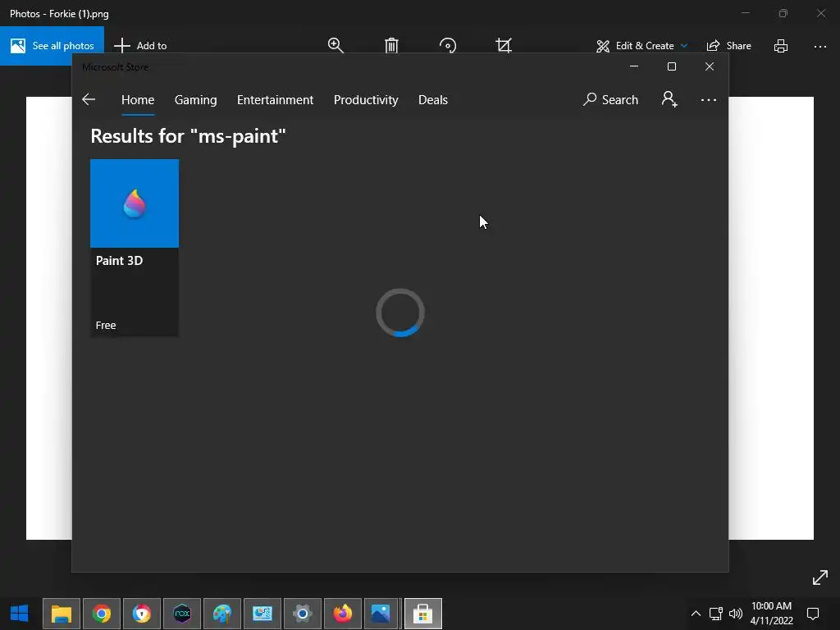The height and width of the screenshot is (630, 840).
Task: Show hidden system tray icons
Action: tap(696, 614)
